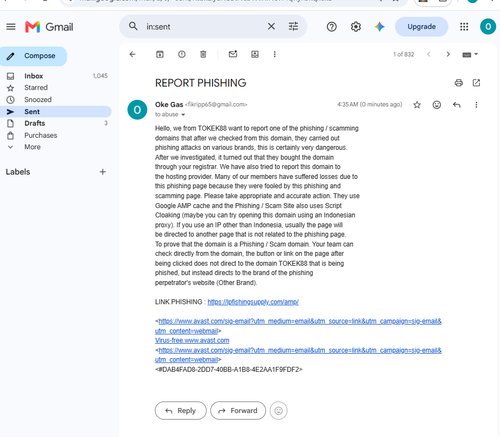Create new label with plus icon

pos(103,172)
